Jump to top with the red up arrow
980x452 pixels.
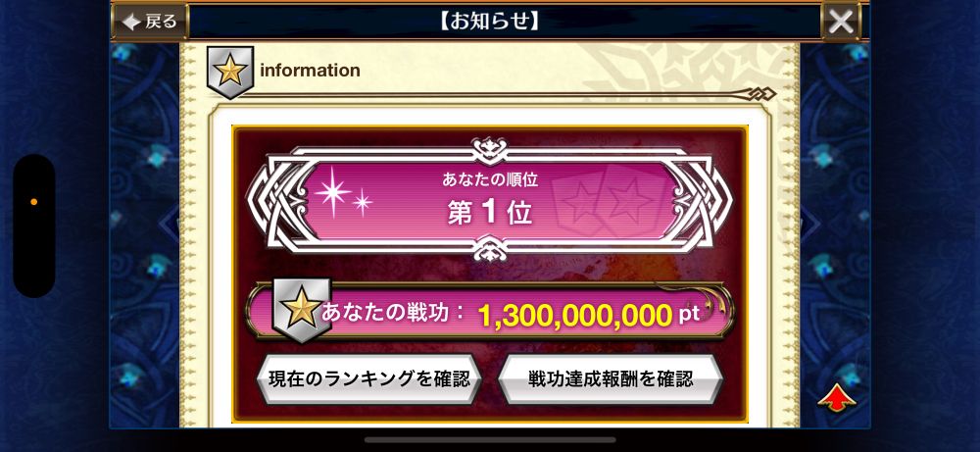837,398
